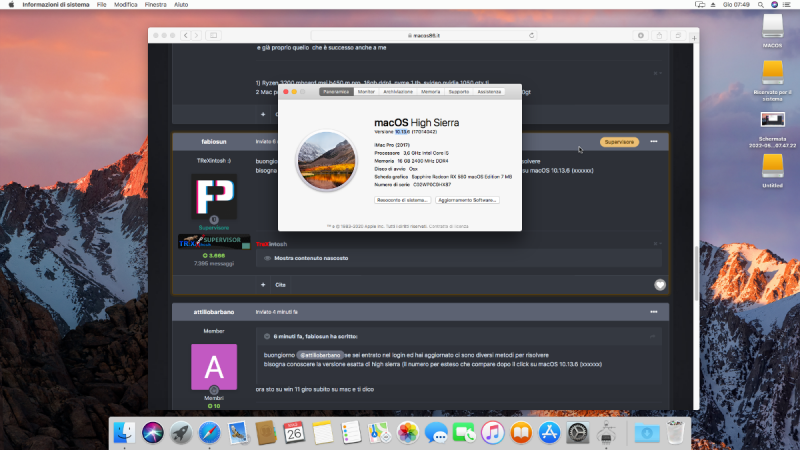The image size is (800, 450).
Task: Select the Schermata screenshot file on desktop
Action: pyautogui.click(x=772, y=120)
